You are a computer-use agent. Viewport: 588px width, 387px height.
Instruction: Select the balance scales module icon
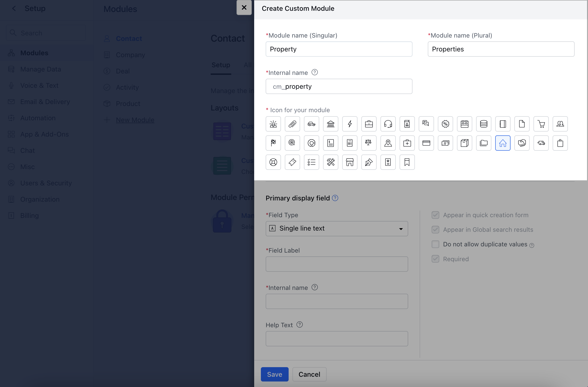point(369,143)
